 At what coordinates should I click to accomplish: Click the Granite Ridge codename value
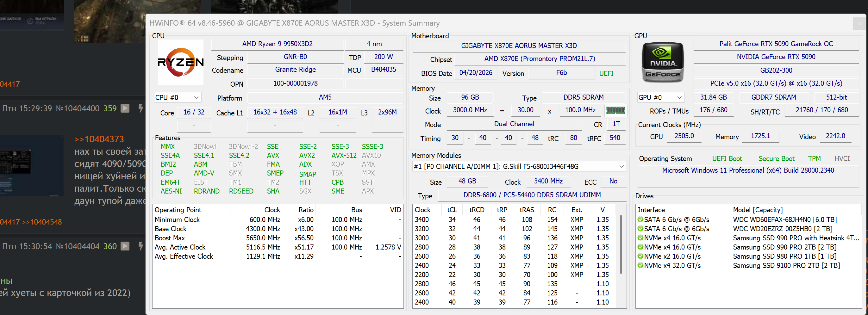pos(296,70)
